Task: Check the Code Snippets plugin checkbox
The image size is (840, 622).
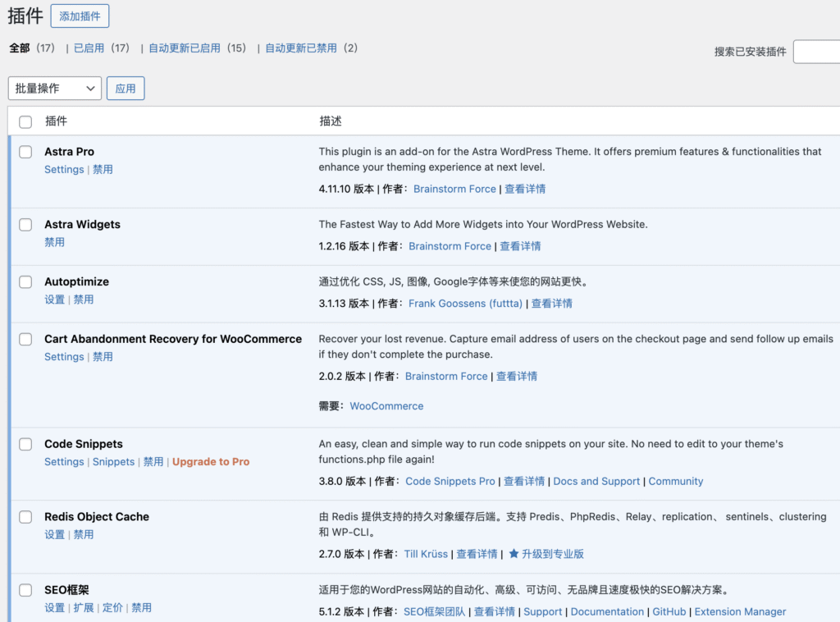Action: tap(26, 444)
